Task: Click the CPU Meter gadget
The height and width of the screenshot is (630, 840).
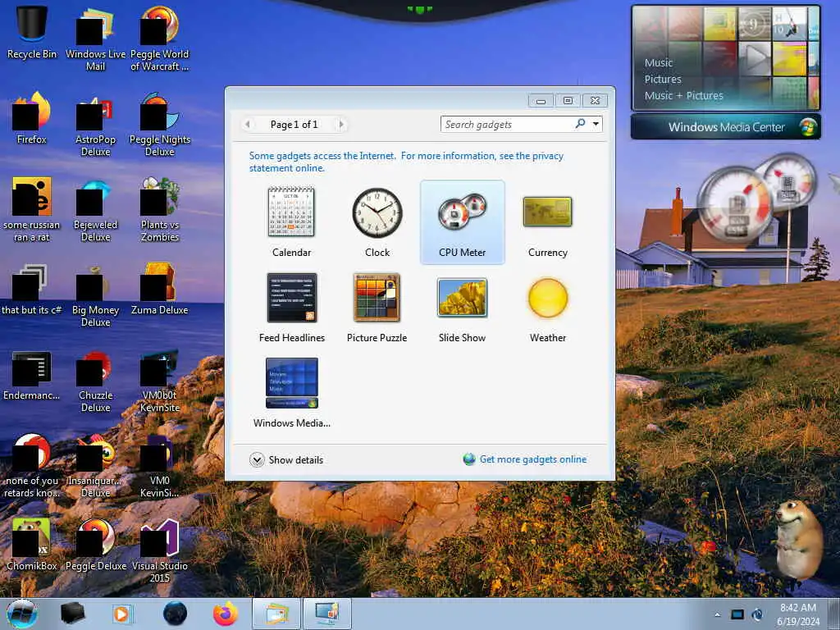Action: [463, 221]
